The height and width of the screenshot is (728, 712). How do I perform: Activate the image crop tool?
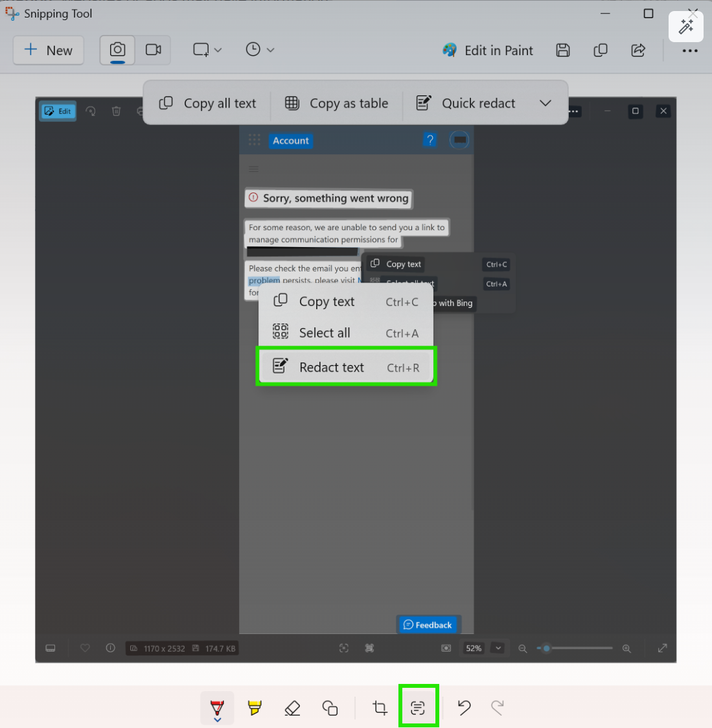(380, 708)
